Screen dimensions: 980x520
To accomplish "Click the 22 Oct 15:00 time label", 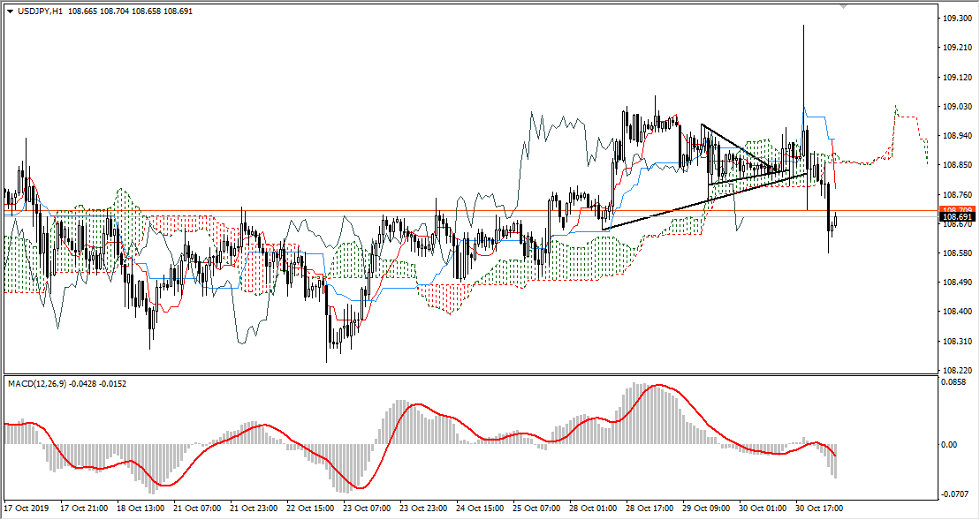I will [x=311, y=509].
